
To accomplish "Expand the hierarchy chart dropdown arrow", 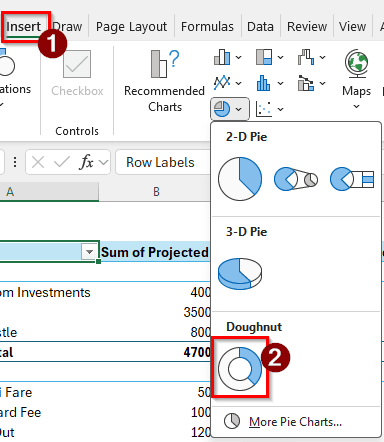I will point(281,57).
